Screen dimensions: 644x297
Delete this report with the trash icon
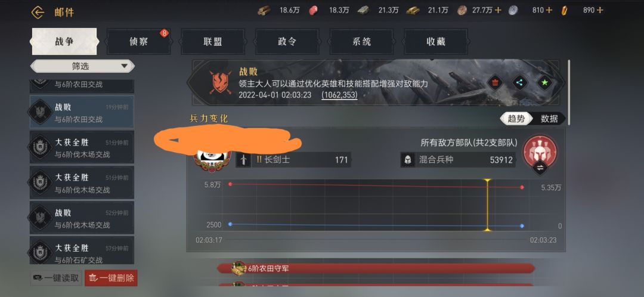point(496,82)
